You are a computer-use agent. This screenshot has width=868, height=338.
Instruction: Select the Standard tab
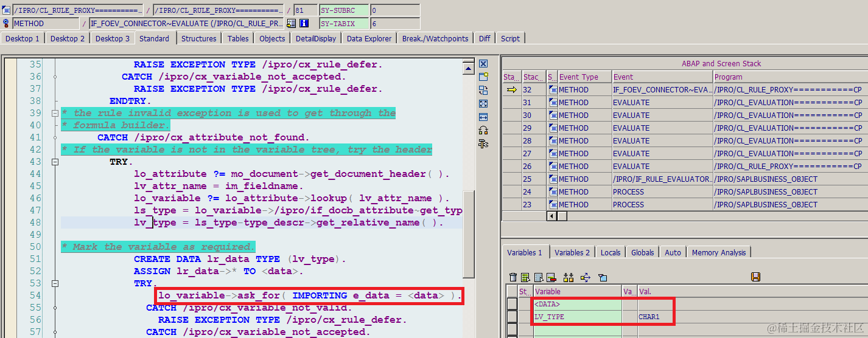(x=155, y=38)
